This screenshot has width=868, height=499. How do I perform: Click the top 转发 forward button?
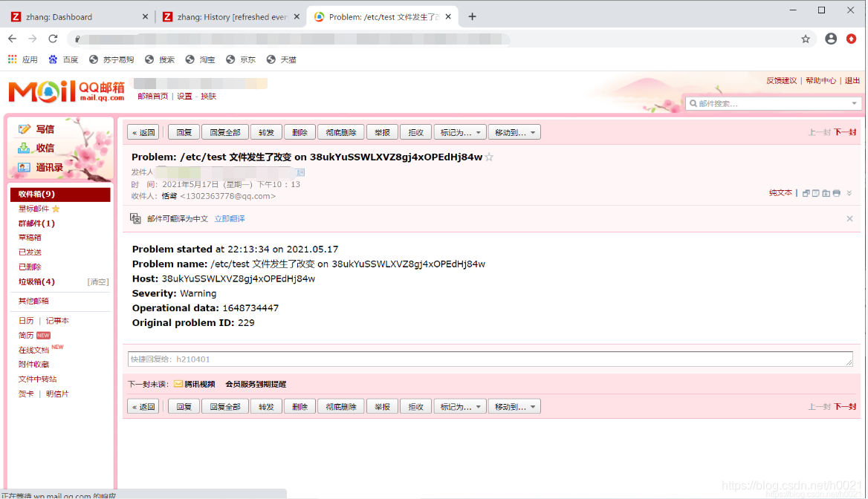click(266, 132)
